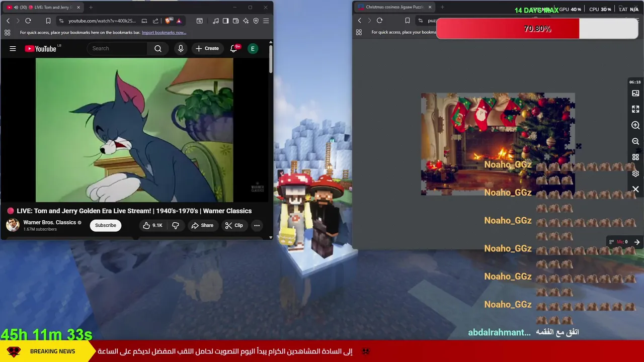Screen dimensions: 644x362
Task: Open site settings icon in YouTube address bar
Action: point(61,21)
